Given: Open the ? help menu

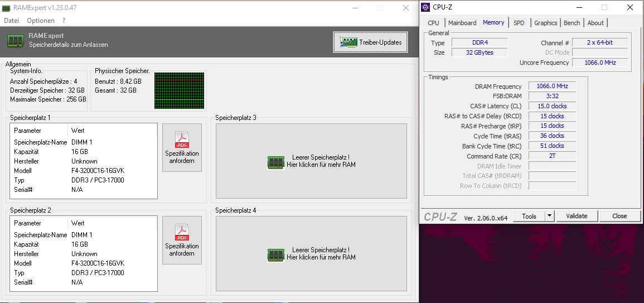Looking at the screenshot, I should coord(64,21).
